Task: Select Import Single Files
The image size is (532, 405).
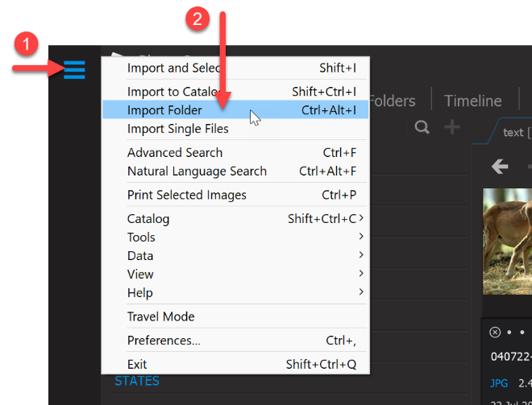Action: pos(235,129)
